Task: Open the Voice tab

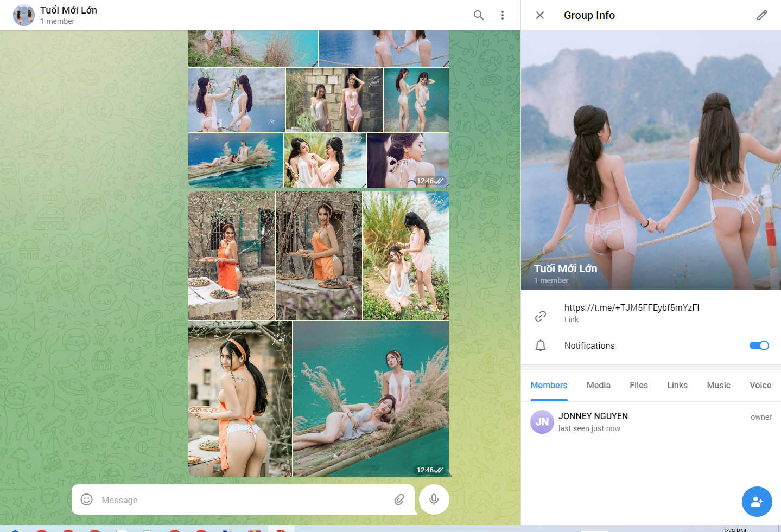Action: 760,385
